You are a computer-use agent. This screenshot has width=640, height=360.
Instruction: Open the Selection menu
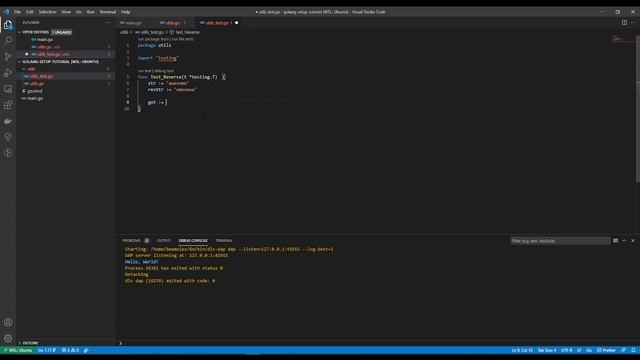click(x=47, y=12)
